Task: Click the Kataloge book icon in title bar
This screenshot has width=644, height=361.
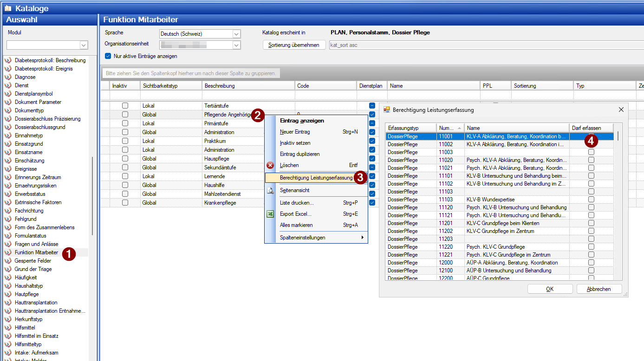Action: pos(8,8)
